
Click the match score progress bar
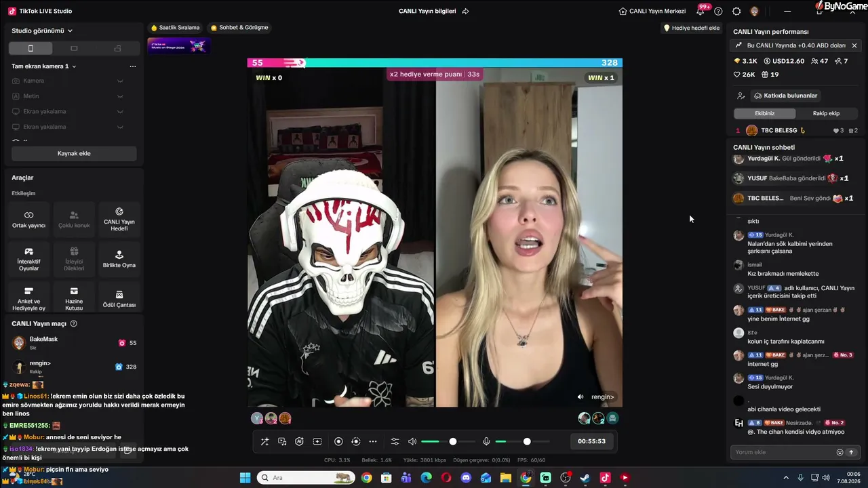435,62
